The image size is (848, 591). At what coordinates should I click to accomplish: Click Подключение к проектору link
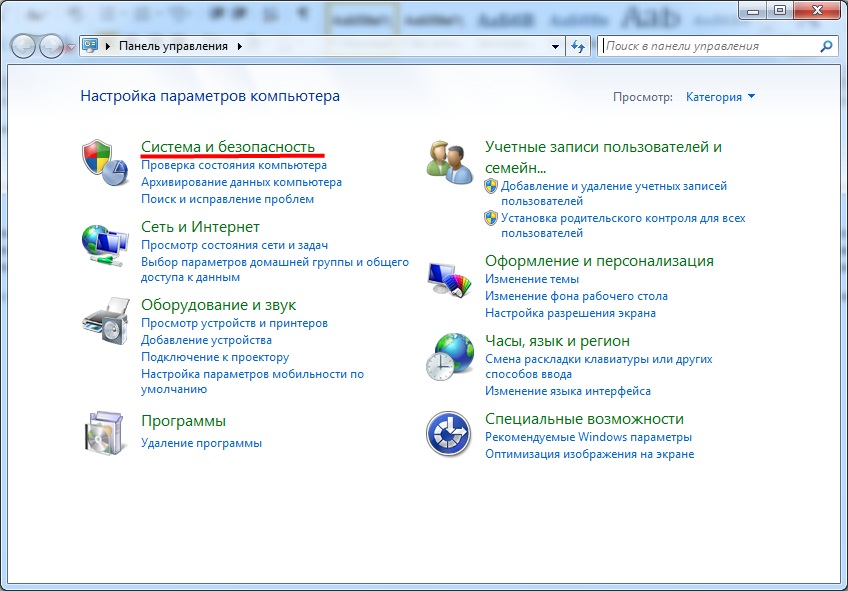tap(215, 357)
